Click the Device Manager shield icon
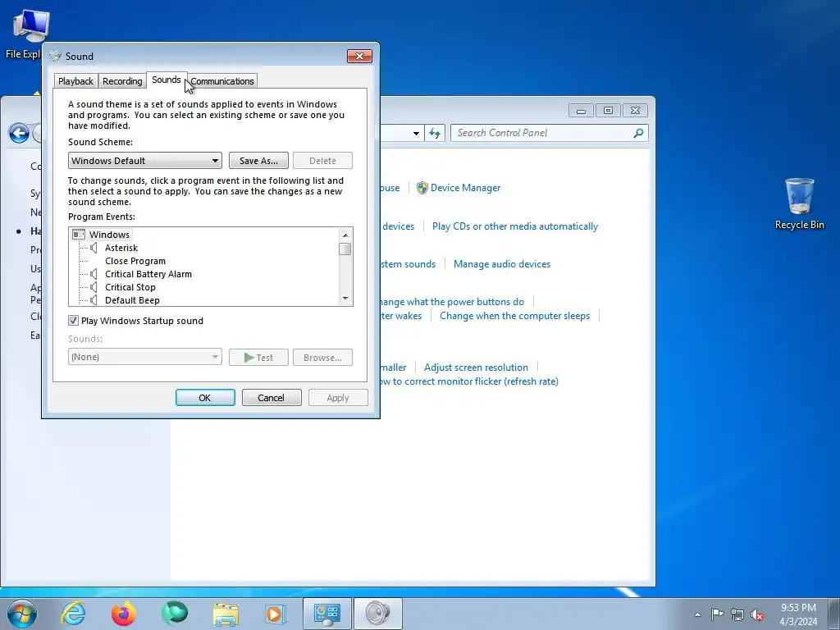Image resolution: width=840 pixels, height=630 pixels. click(x=422, y=188)
